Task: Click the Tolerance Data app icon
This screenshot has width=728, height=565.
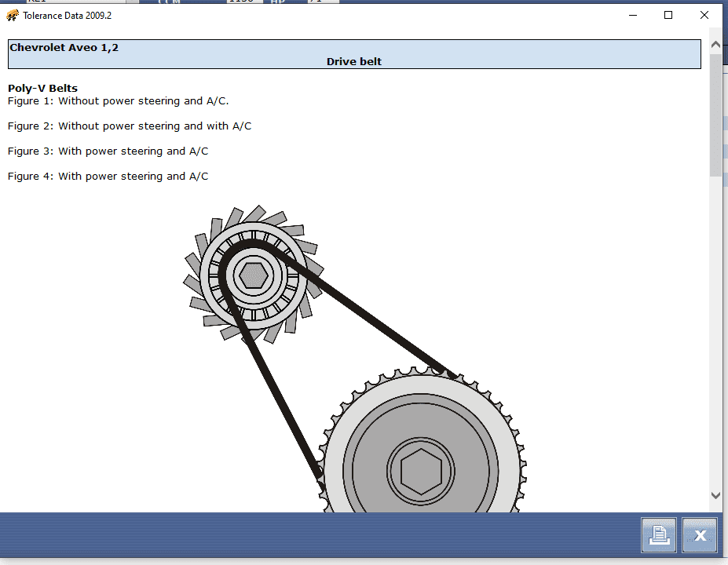Action: tap(12, 15)
